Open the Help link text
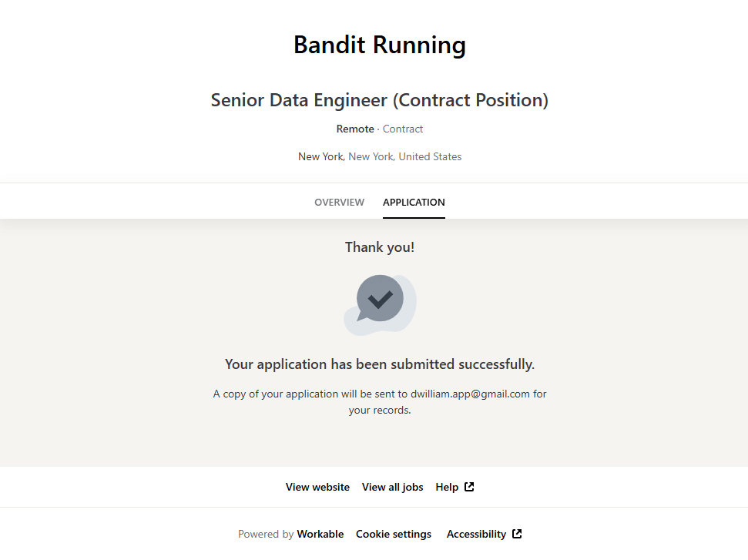Screen dimensions: 748x560 click(447, 488)
